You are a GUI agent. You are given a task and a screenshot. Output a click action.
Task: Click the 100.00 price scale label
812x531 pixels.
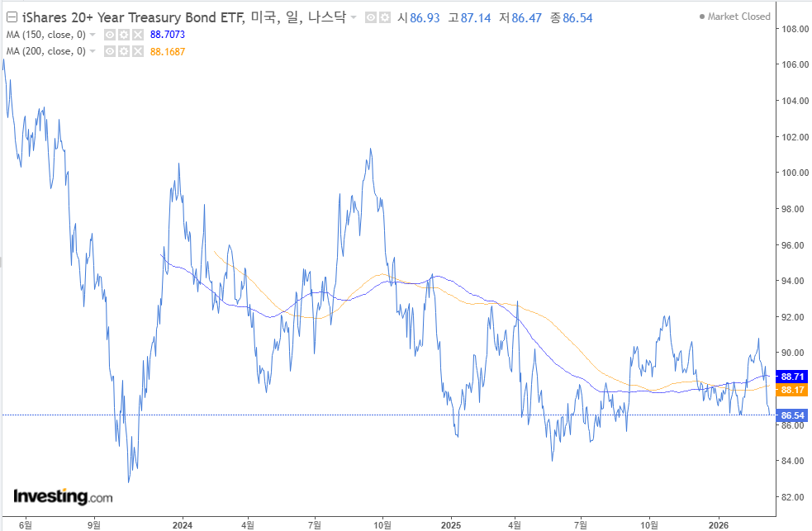(795, 173)
